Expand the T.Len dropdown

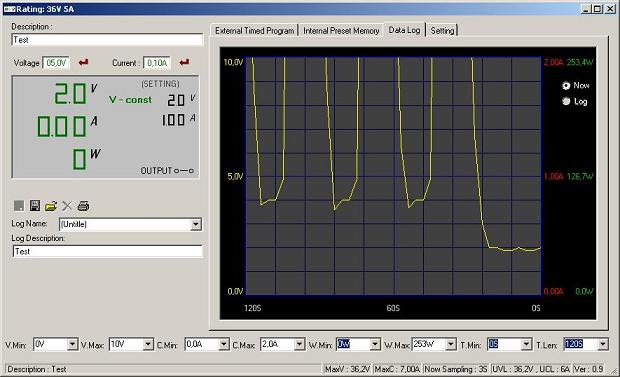pyautogui.click(x=603, y=345)
